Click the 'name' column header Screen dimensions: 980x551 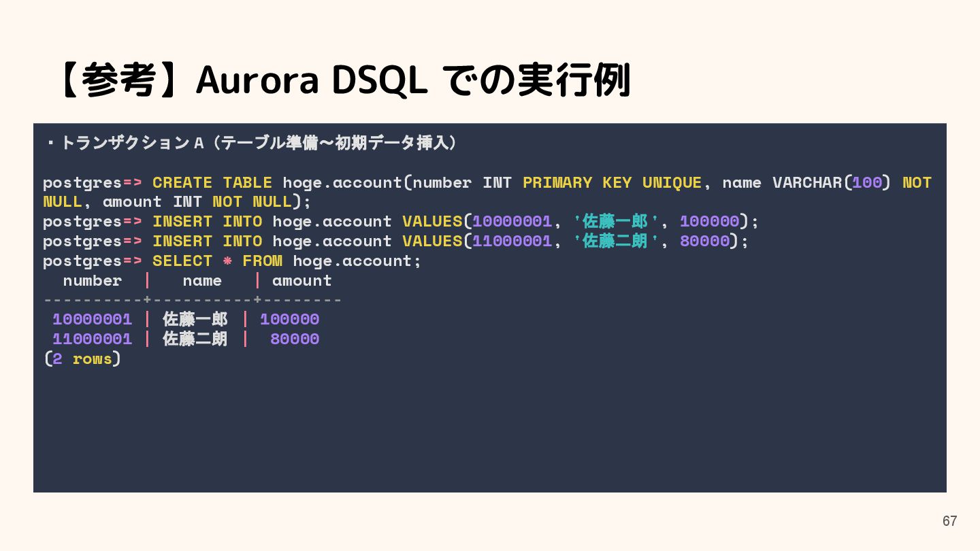pos(202,280)
